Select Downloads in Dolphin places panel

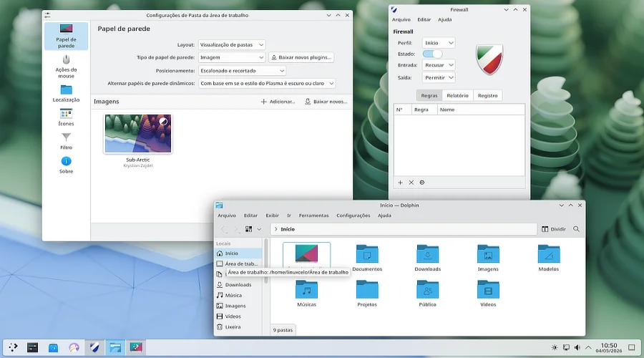[x=238, y=284]
